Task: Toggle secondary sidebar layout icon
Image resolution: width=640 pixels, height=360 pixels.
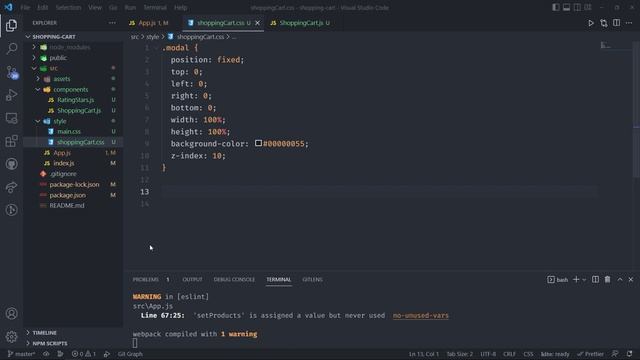Action: point(577,7)
